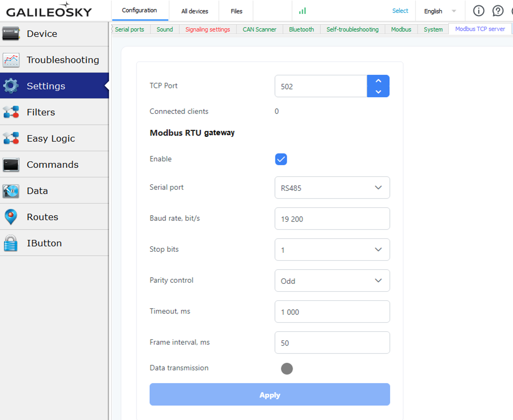Click the Data transmission indicator

[287, 369]
